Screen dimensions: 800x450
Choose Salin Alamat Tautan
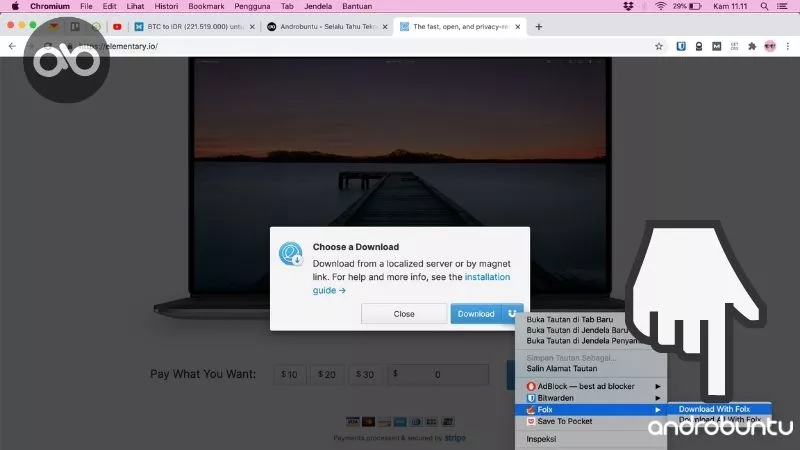[x=562, y=368]
